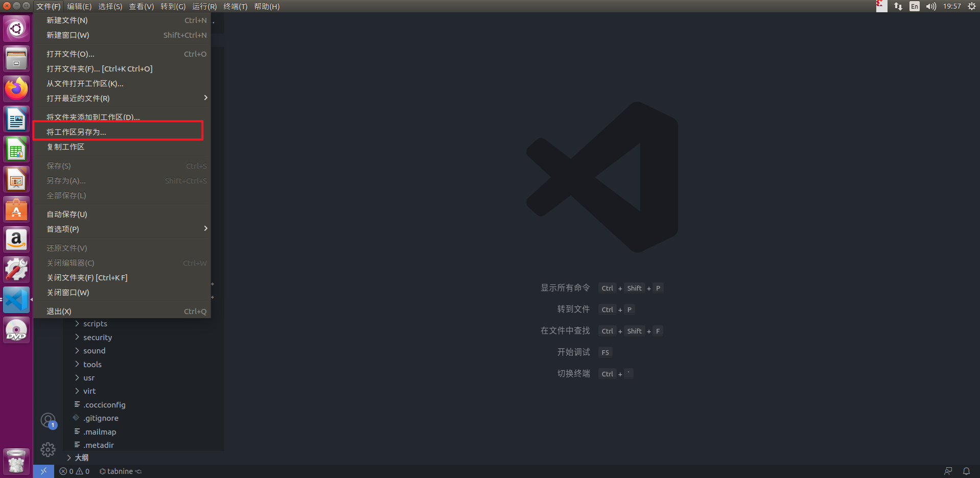Expand the Preferences (首选项) submenu

click(122, 229)
